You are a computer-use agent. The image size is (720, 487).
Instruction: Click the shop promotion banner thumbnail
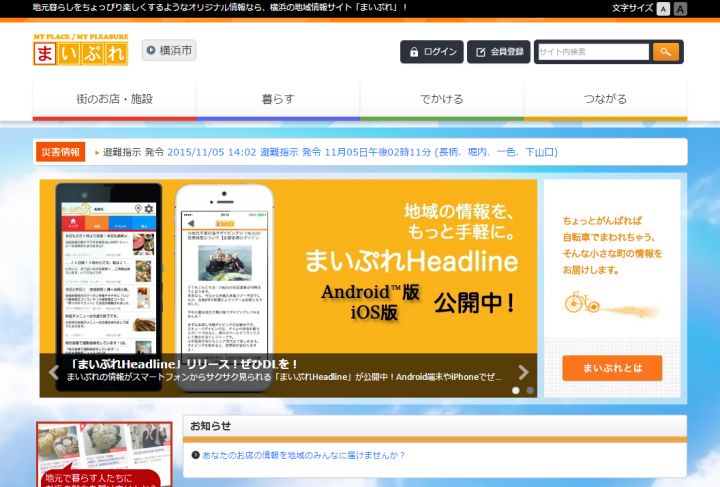(x=105, y=454)
